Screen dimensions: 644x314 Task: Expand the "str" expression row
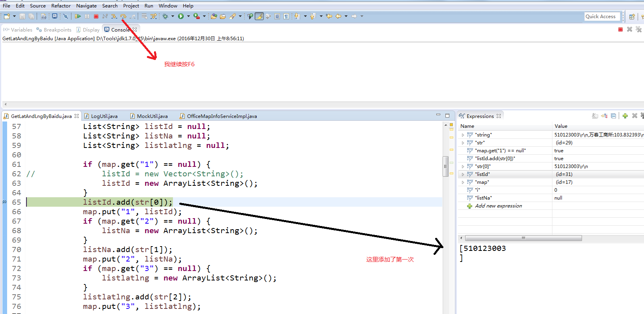(x=463, y=143)
